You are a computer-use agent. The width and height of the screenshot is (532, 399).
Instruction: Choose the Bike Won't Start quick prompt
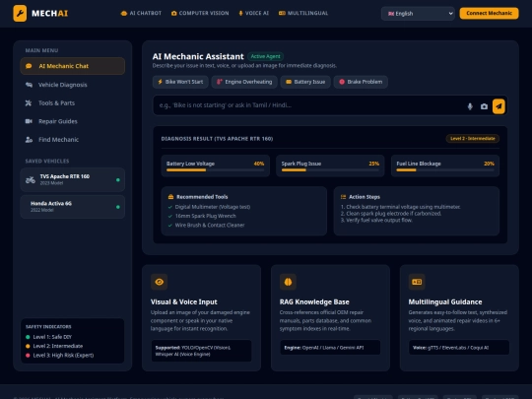pyautogui.click(x=180, y=82)
